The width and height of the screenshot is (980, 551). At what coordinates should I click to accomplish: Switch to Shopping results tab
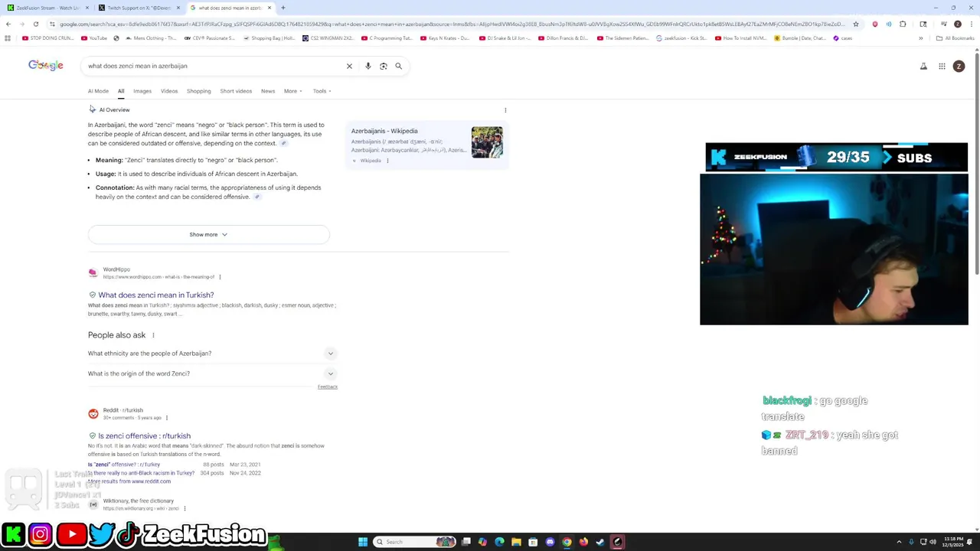coord(199,91)
